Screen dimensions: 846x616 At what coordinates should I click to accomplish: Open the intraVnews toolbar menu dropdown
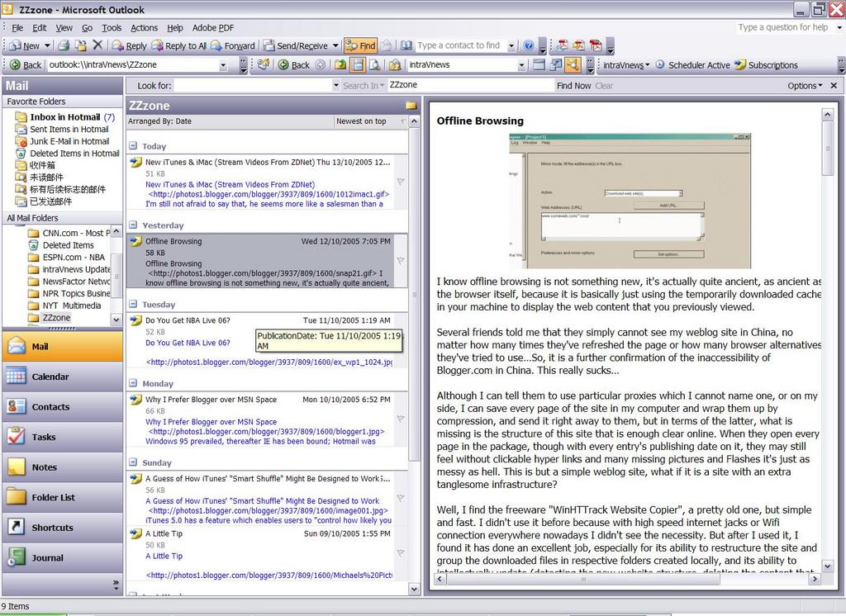click(626, 64)
